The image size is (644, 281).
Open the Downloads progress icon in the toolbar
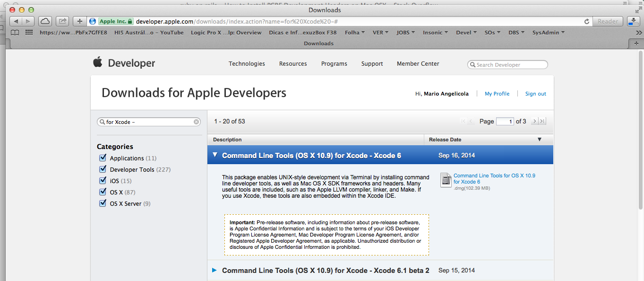pyautogui.click(x=633, y=21)
